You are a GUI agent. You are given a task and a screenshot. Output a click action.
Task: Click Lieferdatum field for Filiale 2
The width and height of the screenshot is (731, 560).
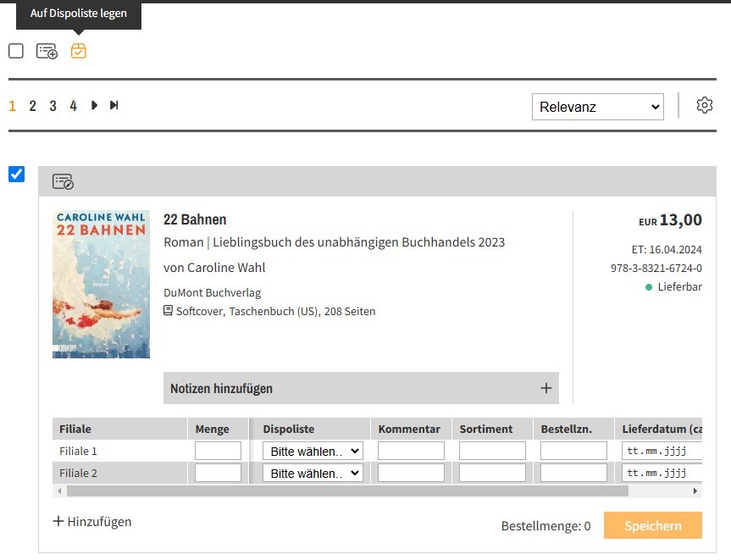pos(662,473)
